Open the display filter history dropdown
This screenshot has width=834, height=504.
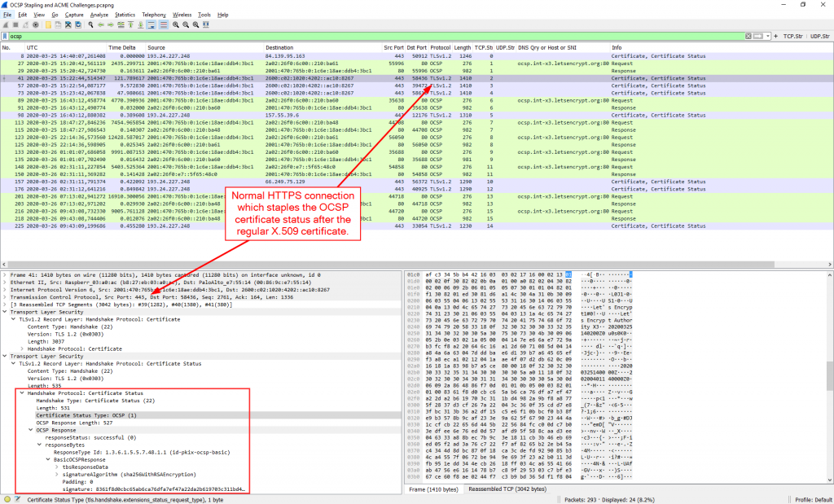coord(766,37)
